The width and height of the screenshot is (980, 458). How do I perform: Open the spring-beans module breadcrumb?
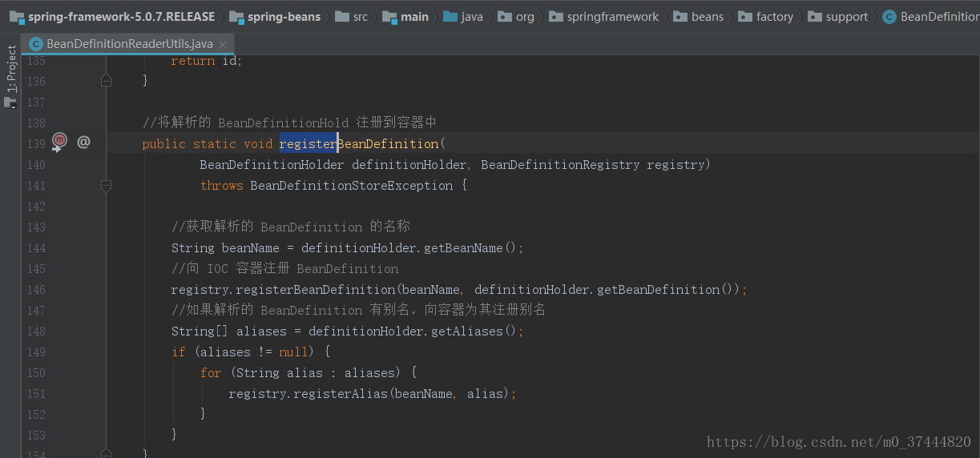click(275, 17)
